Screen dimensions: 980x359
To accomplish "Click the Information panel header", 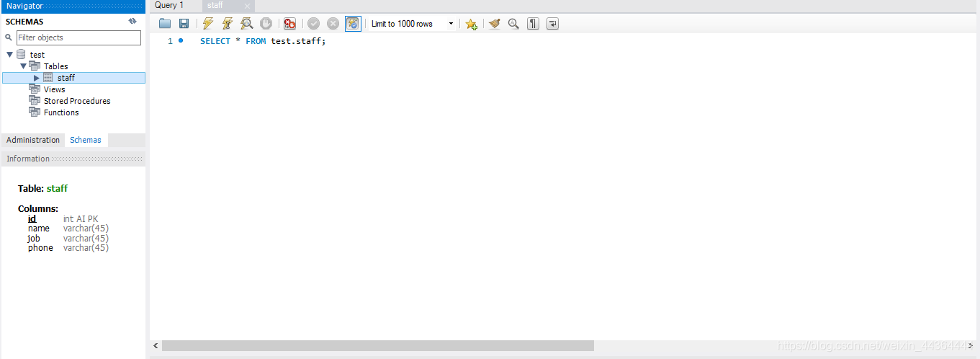I will [73, 159].
